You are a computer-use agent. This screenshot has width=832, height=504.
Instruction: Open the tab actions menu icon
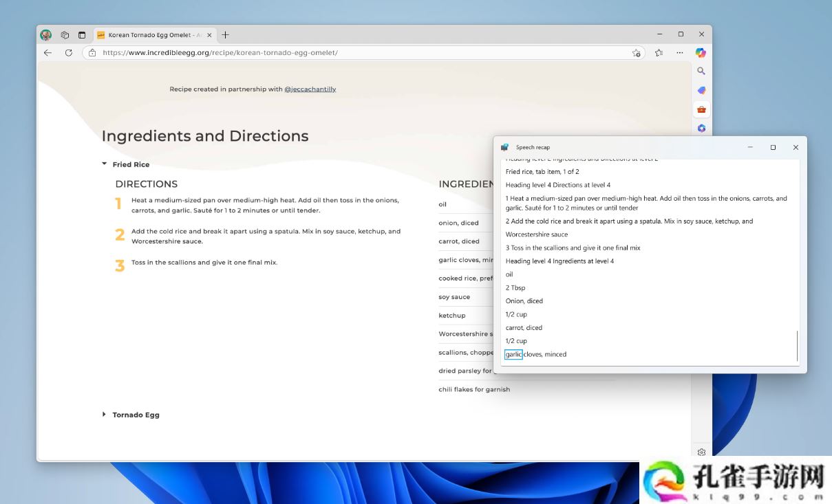[82, 35]
